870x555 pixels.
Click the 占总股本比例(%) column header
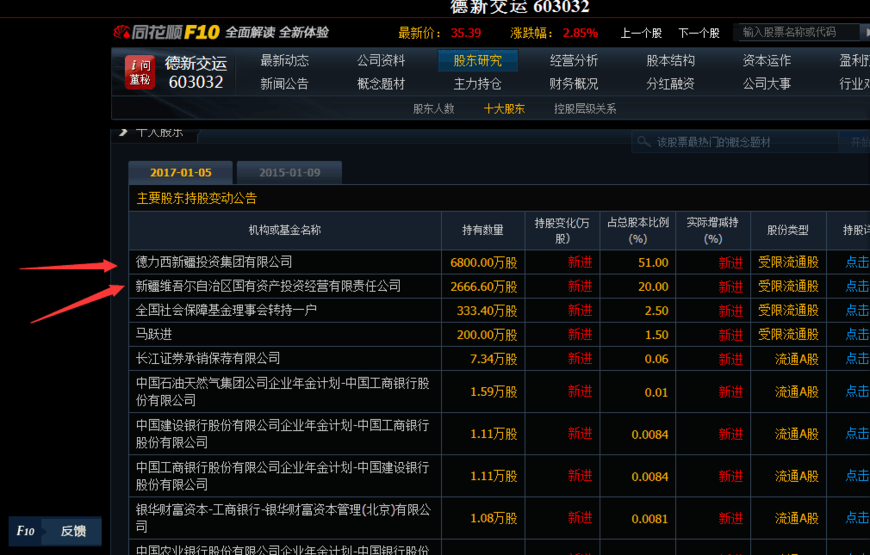click(638, 231)
